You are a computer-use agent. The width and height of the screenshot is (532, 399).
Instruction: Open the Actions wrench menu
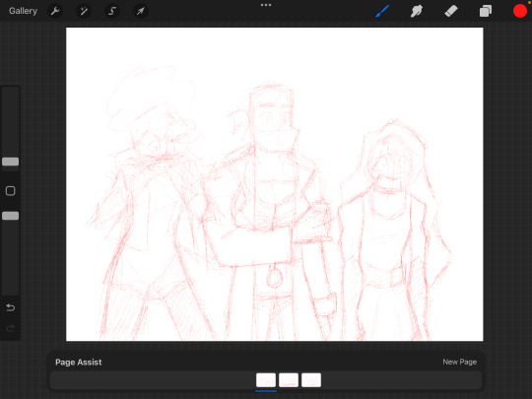pyautogui.click(x=55, y=11)
